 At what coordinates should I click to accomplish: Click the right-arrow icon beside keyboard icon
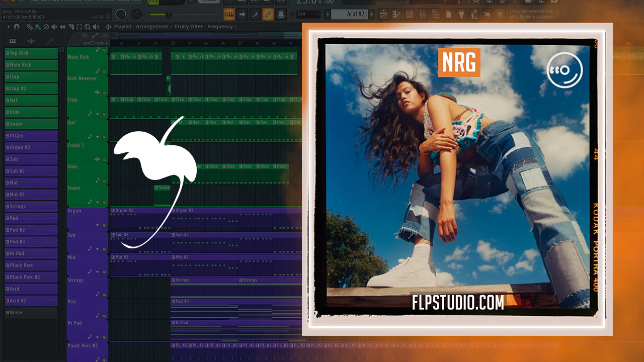coord(242,14)
